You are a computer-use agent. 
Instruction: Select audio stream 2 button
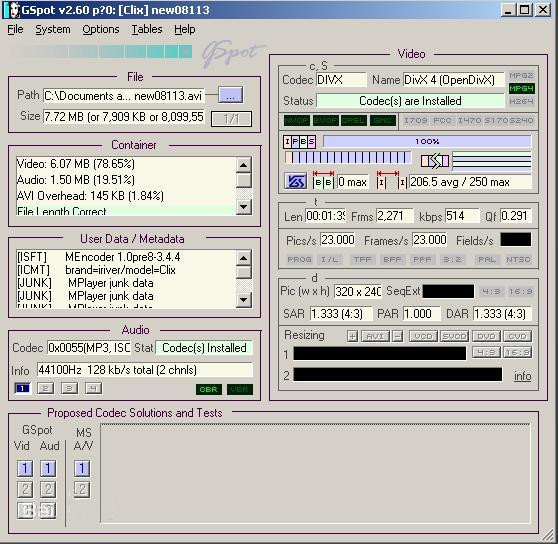tap(46, 388)
